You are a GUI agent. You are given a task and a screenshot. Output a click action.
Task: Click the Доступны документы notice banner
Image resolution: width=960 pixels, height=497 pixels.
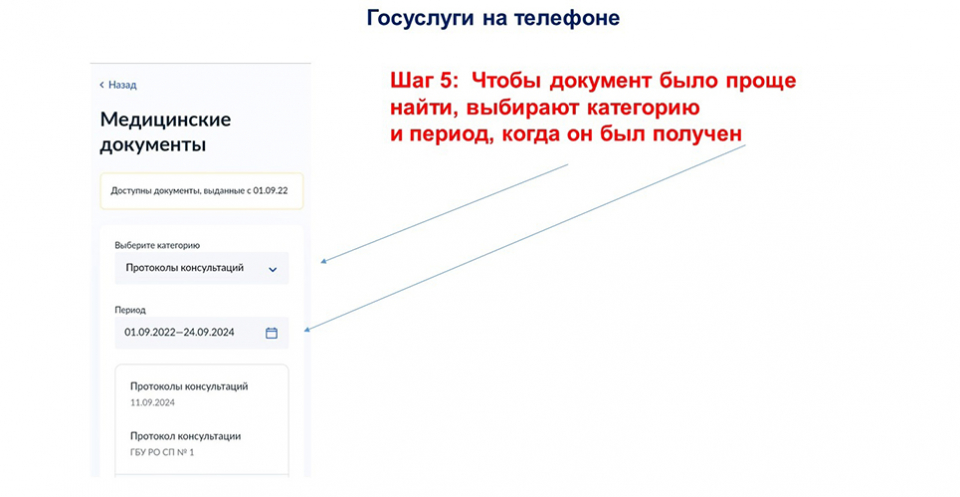201,190
